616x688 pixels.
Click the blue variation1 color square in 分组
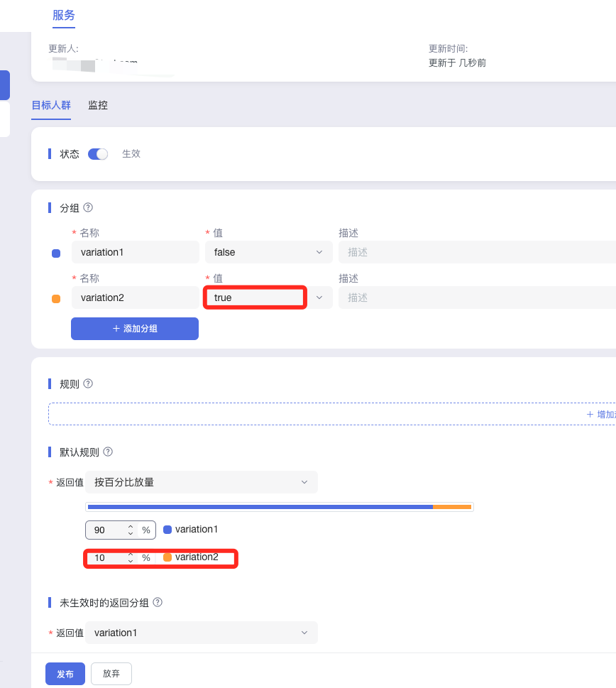click(57, 253)
